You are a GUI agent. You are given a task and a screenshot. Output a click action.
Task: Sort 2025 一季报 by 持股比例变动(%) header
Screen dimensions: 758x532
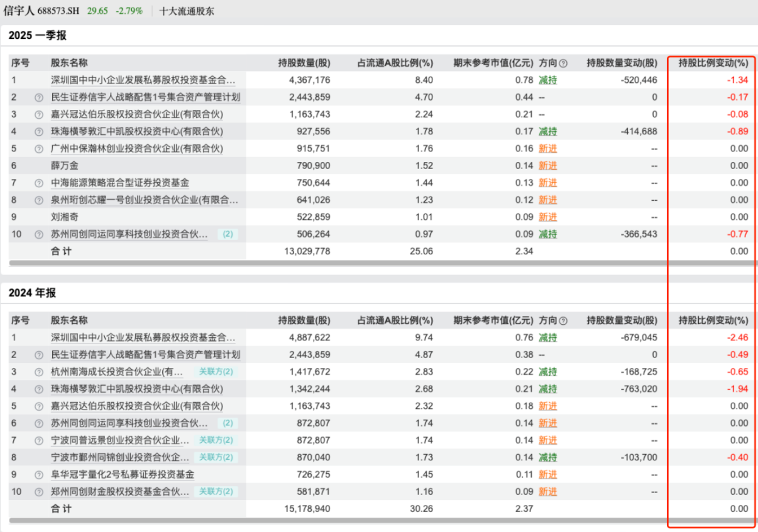click(x=713, y=63)
